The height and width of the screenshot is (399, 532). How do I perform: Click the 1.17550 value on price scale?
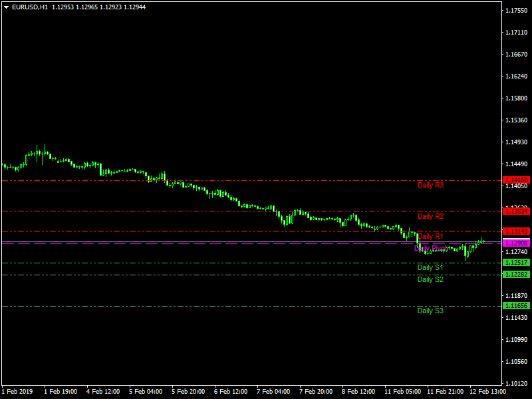coord(517,11)
